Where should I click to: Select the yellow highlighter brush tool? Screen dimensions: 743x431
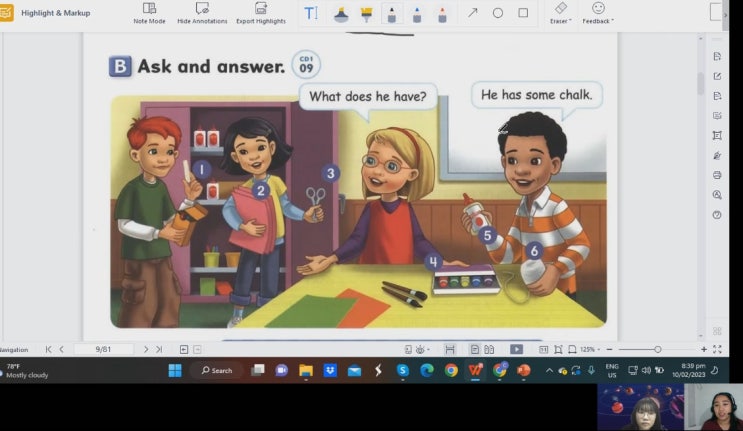(x=366, y=14)
